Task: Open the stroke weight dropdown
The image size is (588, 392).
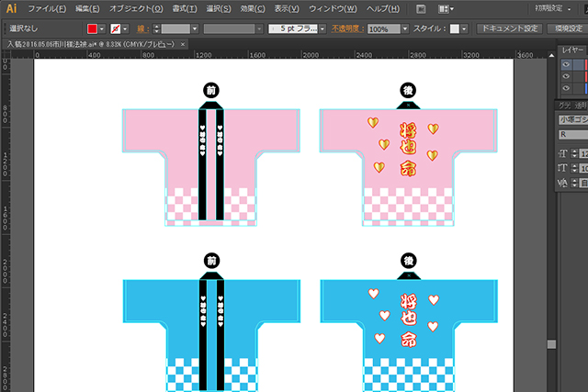Action: click(x=195, y=28)
